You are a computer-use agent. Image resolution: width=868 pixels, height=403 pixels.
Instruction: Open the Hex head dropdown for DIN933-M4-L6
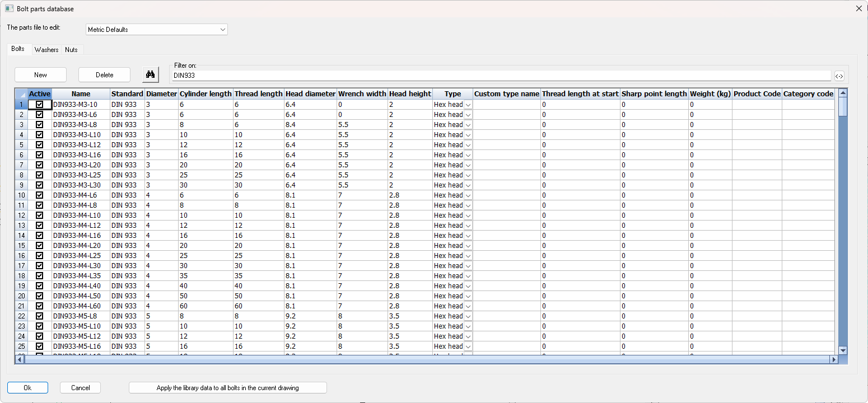coord(468,195)
